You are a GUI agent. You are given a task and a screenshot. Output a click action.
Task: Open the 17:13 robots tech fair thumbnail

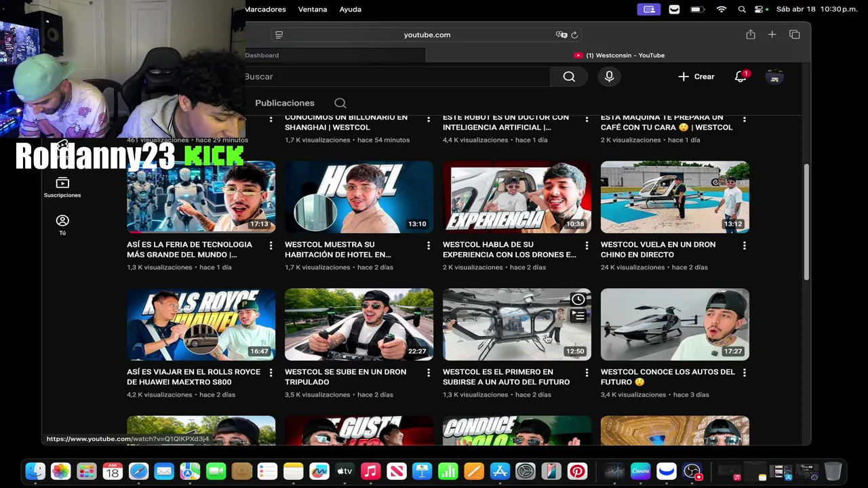pos(201,197)
